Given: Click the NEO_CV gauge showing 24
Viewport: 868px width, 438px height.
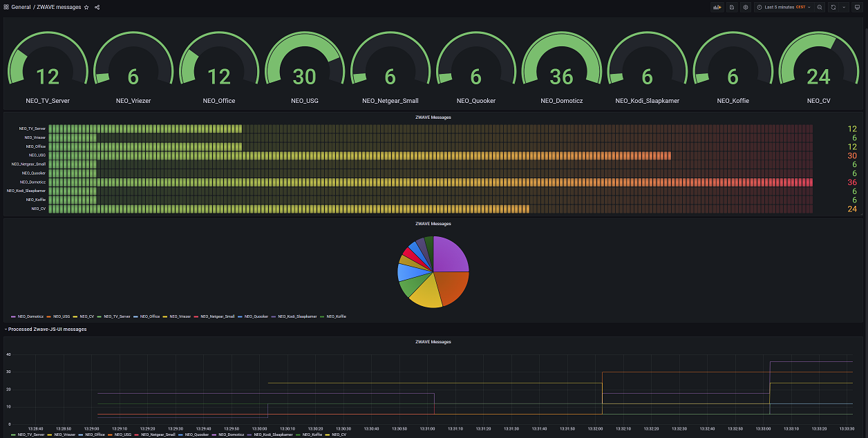Looking at the screenshot, I should pyautogui.click(x=819, y=69).
